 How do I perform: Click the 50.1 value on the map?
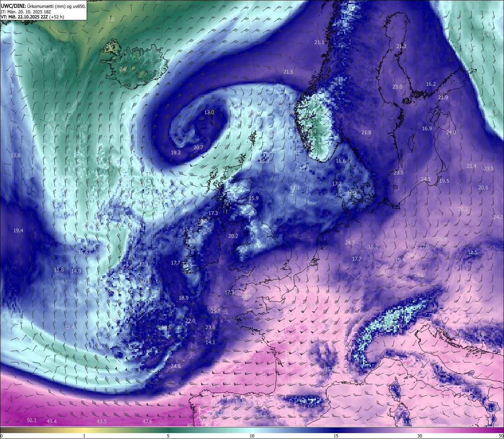tap(31, 420)
